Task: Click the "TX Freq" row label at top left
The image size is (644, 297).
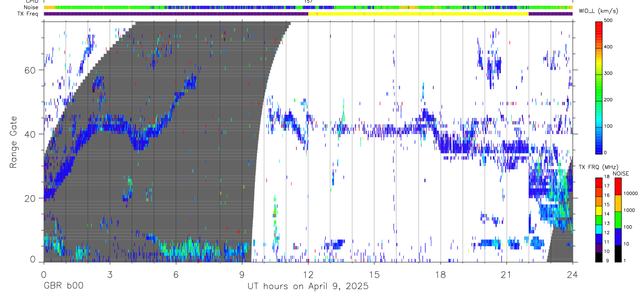Action: click(29, 14)
